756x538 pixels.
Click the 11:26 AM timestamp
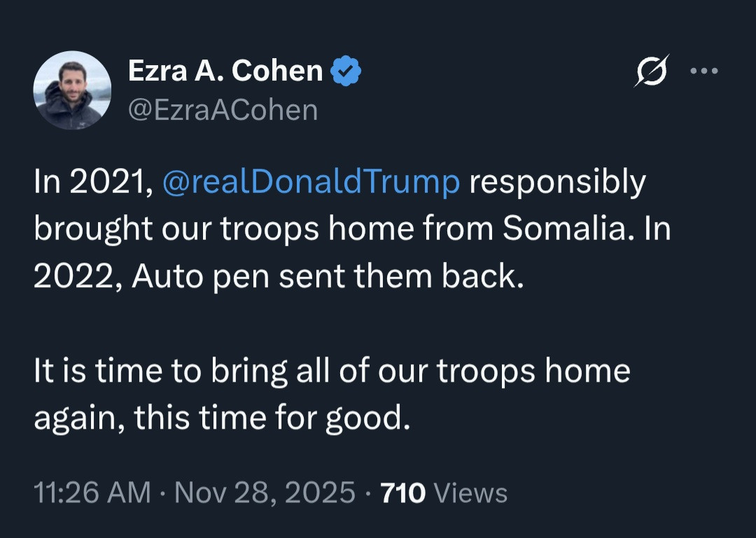pos(92,492)
